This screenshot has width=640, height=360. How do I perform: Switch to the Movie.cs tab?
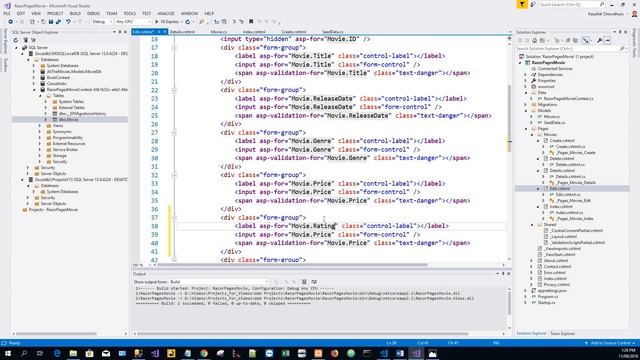coord(219,31)
